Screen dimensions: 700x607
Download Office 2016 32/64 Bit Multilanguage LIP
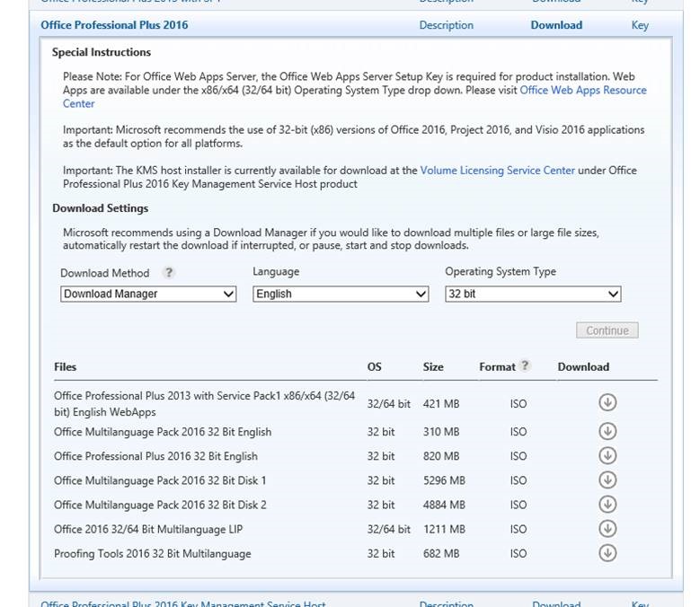[x=607, y=529]
